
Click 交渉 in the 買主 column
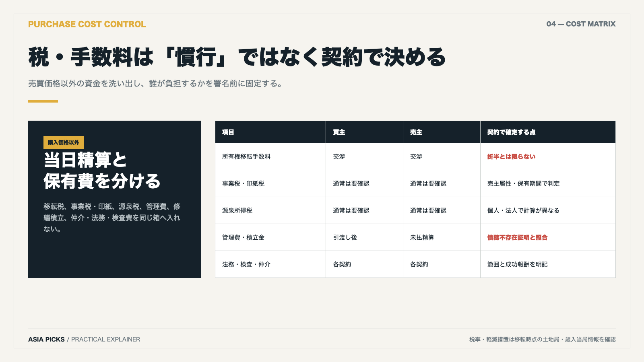pos(339,156)
